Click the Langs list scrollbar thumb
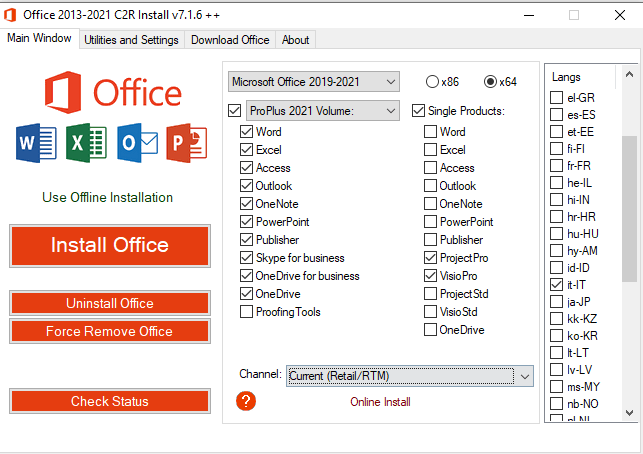This screenshot has height=454, width=643. click(x=629, y=209)
